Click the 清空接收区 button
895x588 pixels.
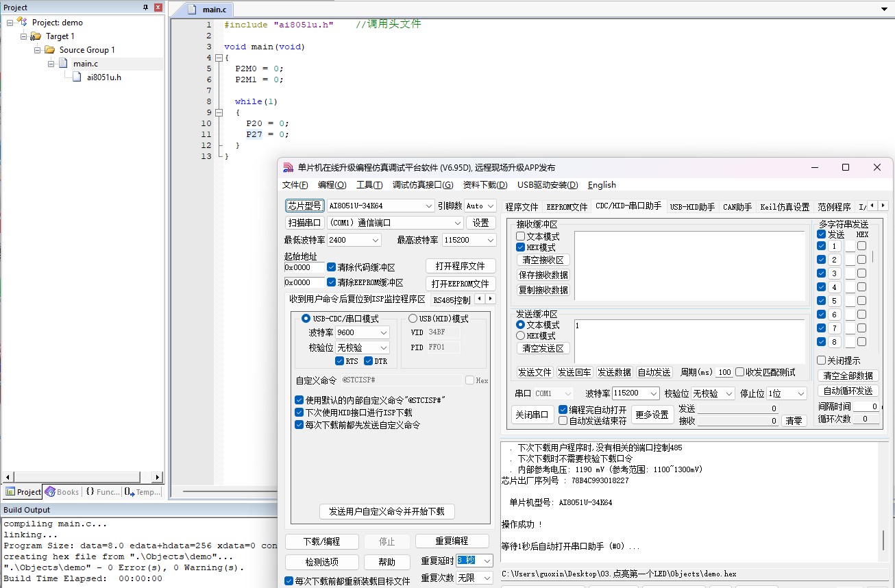click(x=543, y=260)
